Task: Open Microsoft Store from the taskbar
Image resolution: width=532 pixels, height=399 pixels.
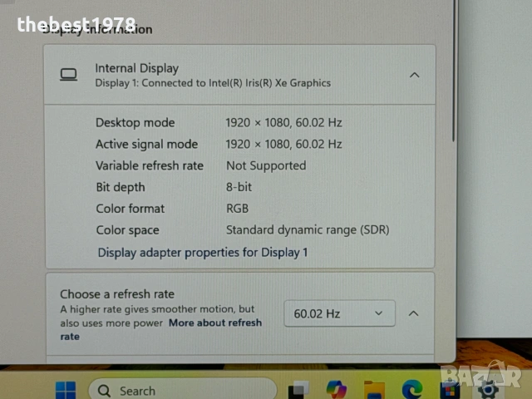Action: [450, 390]
